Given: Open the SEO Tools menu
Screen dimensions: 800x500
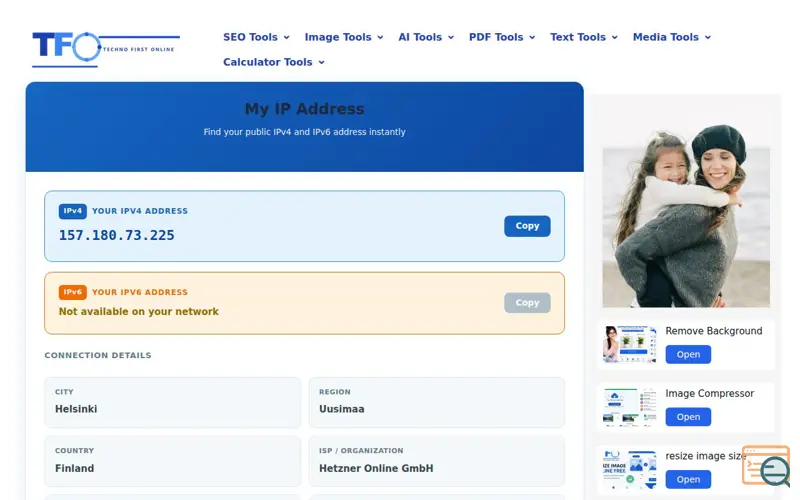Looking at the screenshot, I should click(x=256, y=37).
